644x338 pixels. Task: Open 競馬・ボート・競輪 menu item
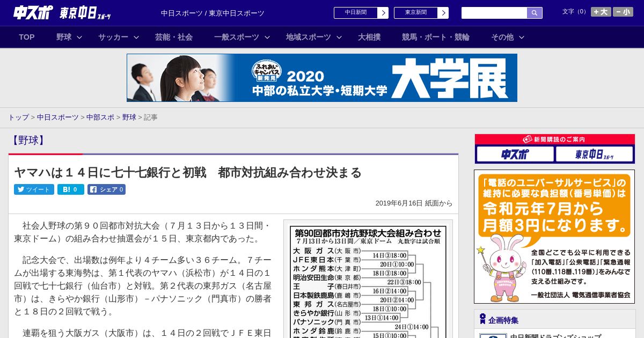[x=436, y=37]
